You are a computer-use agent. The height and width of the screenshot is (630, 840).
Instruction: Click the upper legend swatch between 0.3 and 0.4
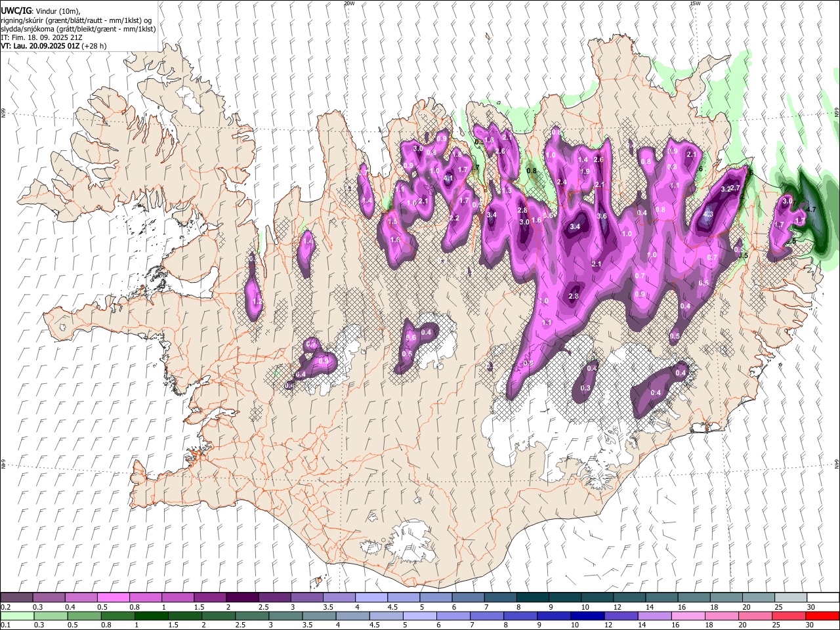(49, 598)
